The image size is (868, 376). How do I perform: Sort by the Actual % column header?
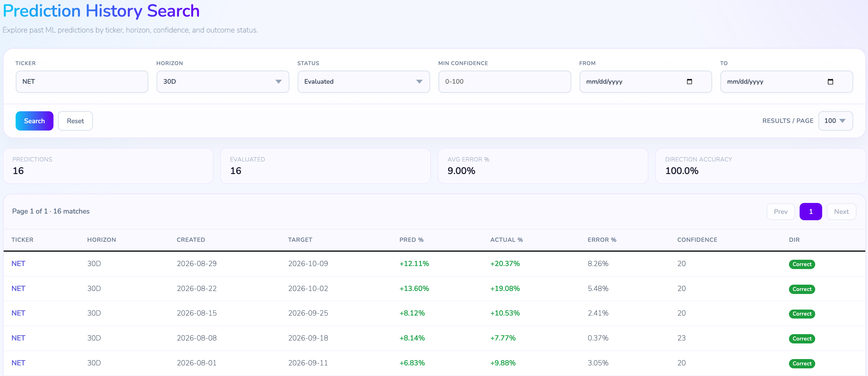(506, 240)
